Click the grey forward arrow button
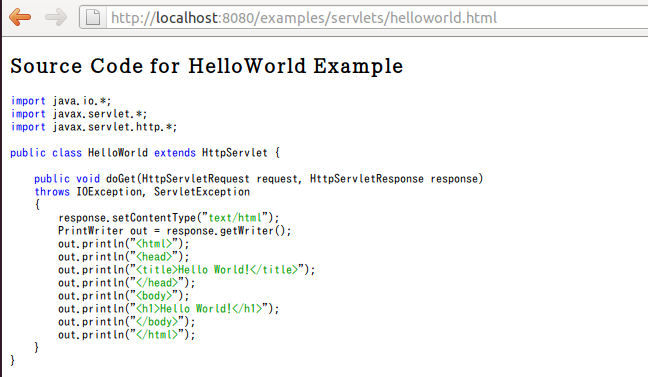The image size is (648, 377). click(56, 17)
